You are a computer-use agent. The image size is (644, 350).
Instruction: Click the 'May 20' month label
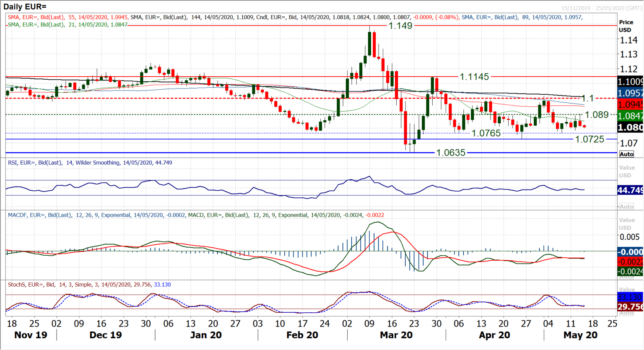(580, 335)
